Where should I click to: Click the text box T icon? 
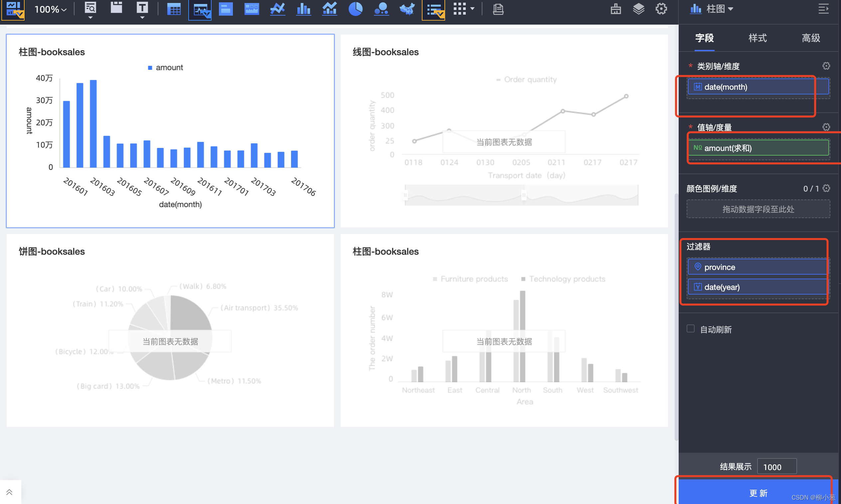(x=142, y=7)
